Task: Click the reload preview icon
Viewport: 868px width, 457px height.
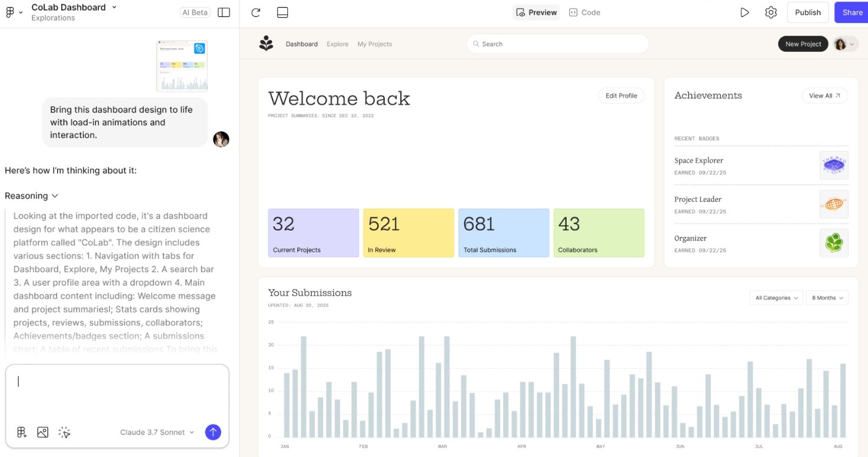Action: (255, 12)
